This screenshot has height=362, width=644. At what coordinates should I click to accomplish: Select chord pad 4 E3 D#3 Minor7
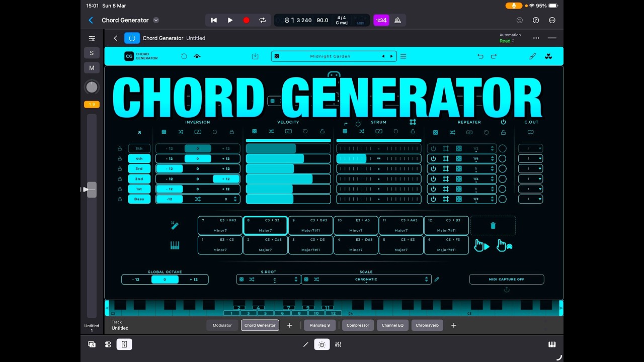click(x=356, y=245)
